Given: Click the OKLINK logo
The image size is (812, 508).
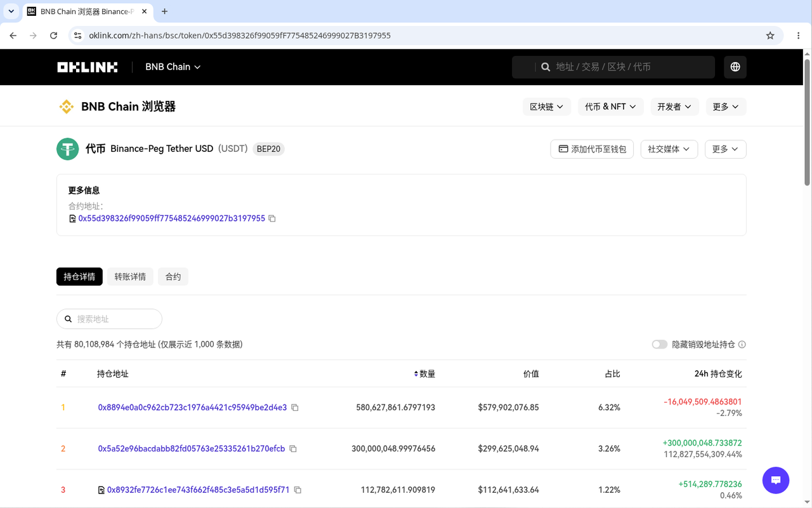Looking at the screenshot, I should 87,67.
